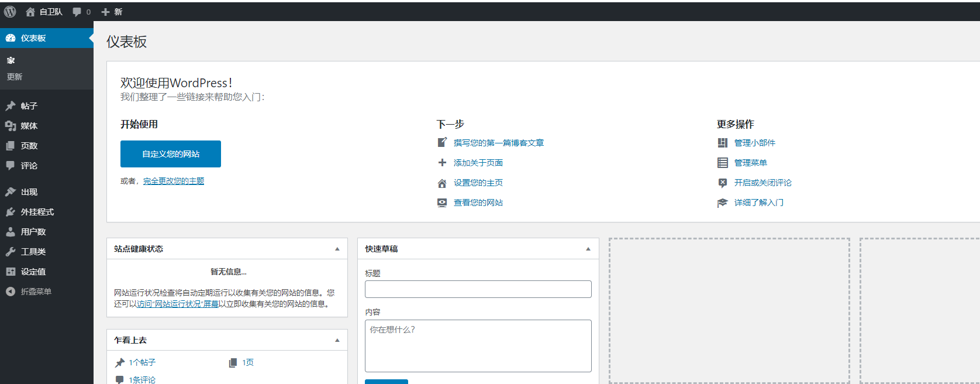Image resolution: width=980 pixels, height=384 pixels.
Task: Open the 详细了解入门 link
Action: (759, 203)
